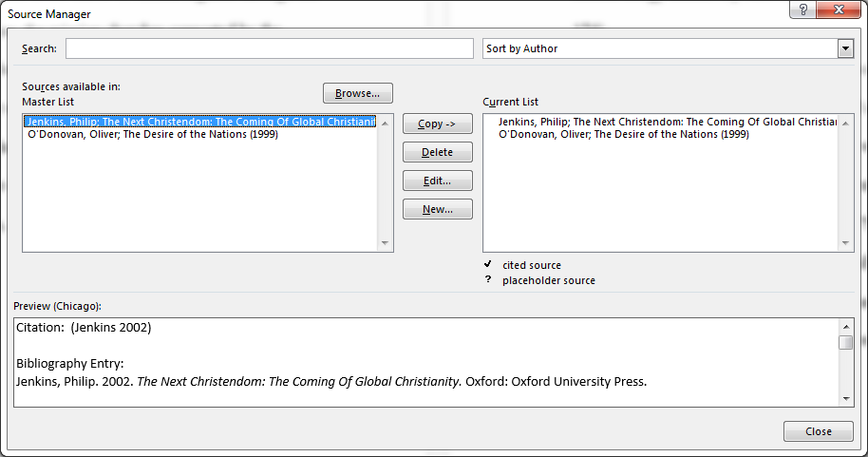Select Jenkins, Philip entry in Master List
The width and height of the screenshot is (868, 457).
199,122
